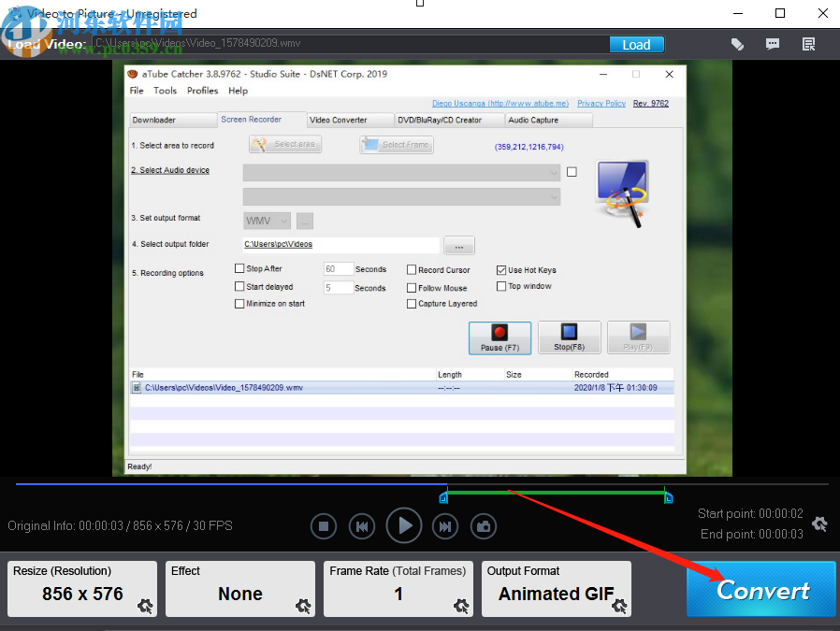The image size is (840, 631).
Task: Enable the Start delayed checkbox
Action: [239, 286]
